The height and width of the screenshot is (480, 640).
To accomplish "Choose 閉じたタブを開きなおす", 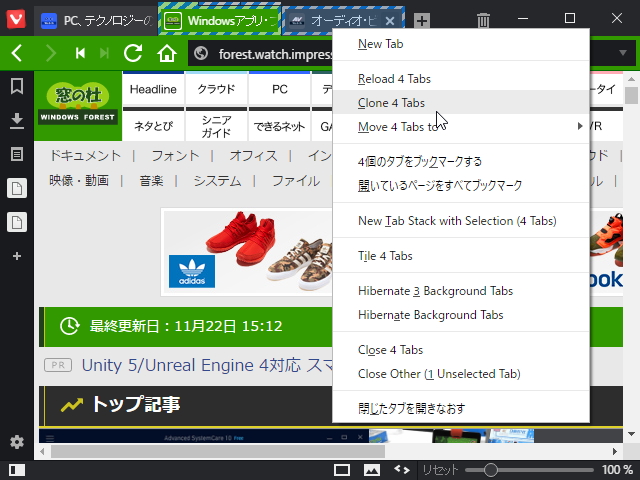I will [461, 409].
